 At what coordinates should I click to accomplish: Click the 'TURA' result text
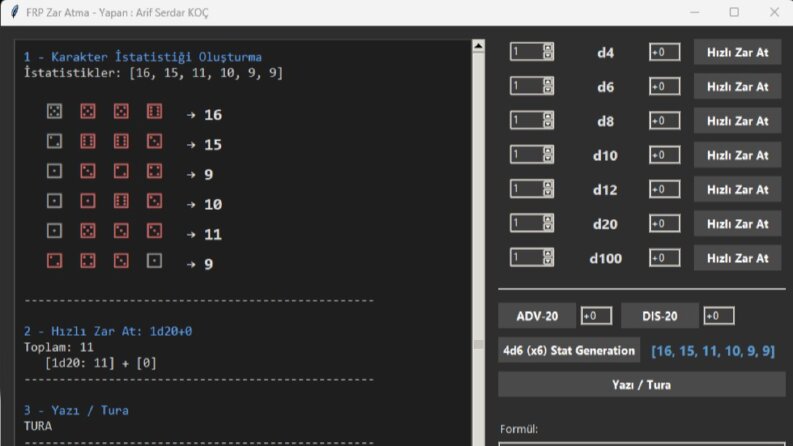point(38,426)
